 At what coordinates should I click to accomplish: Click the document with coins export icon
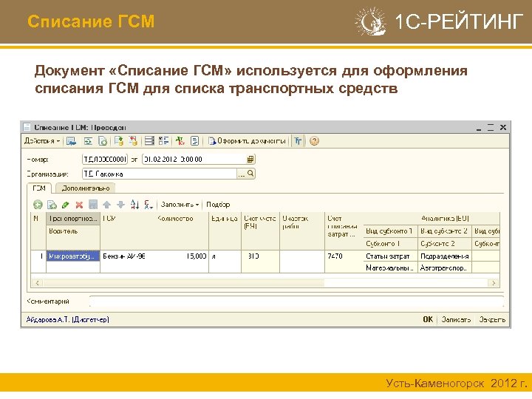point(118,141)
